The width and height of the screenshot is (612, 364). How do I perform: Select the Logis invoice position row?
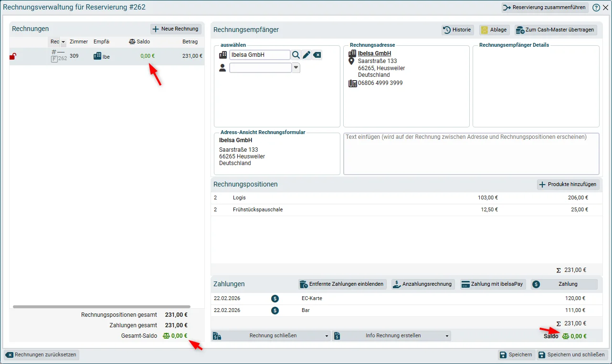406,198
